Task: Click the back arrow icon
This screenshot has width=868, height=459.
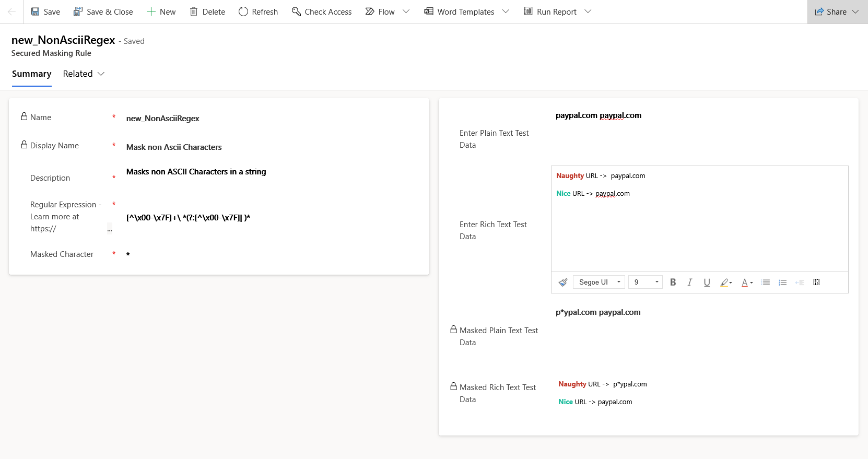Action: (11, 11)
